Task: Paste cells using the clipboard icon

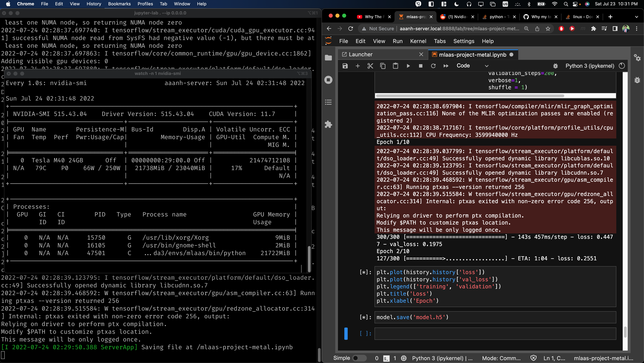Action: [395, 66]
